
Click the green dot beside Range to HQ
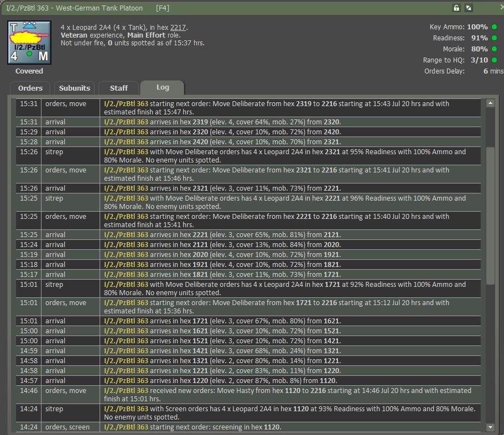(x=495, y=60)
